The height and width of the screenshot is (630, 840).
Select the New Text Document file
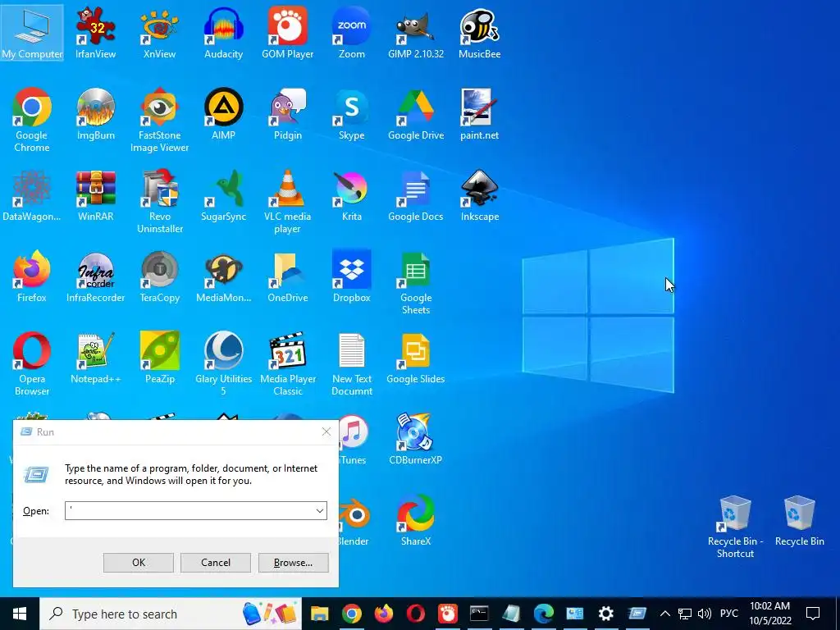351,363
